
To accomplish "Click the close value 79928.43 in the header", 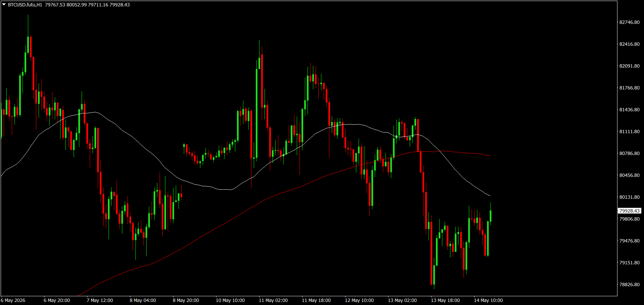I will point(120,5).
